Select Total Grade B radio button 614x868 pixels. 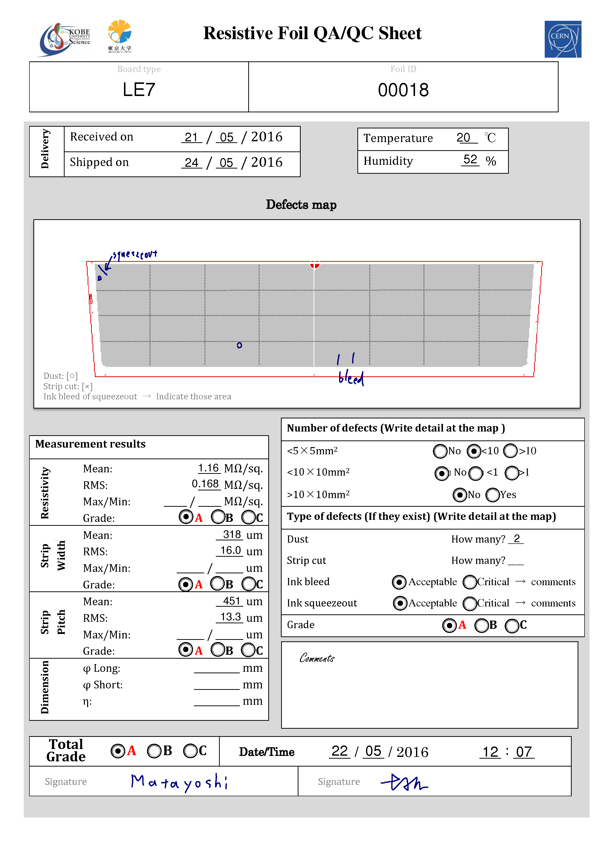tap(154, 751)
